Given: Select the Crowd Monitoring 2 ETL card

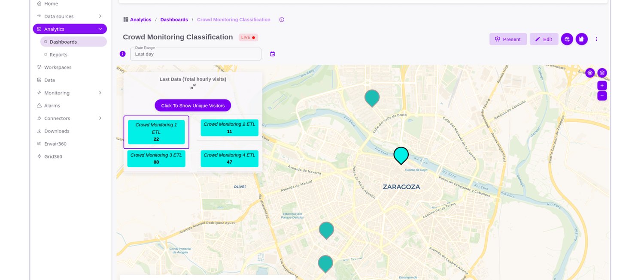Looking at the screenshot, I should 229,128.
